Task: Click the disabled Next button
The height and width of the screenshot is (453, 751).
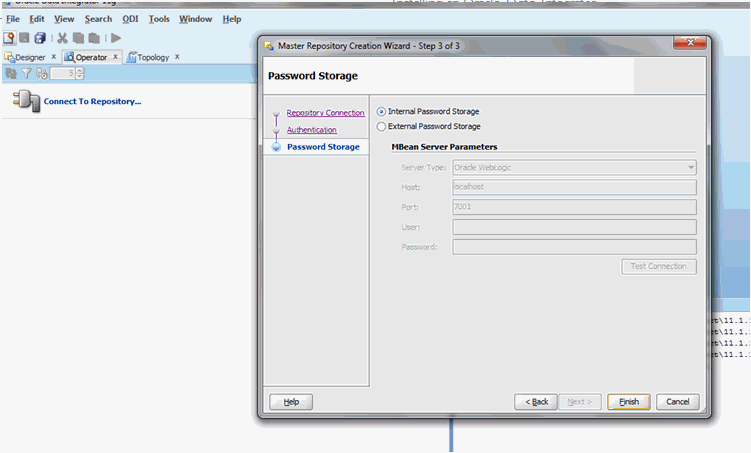Action: click(x=580, y=402)
